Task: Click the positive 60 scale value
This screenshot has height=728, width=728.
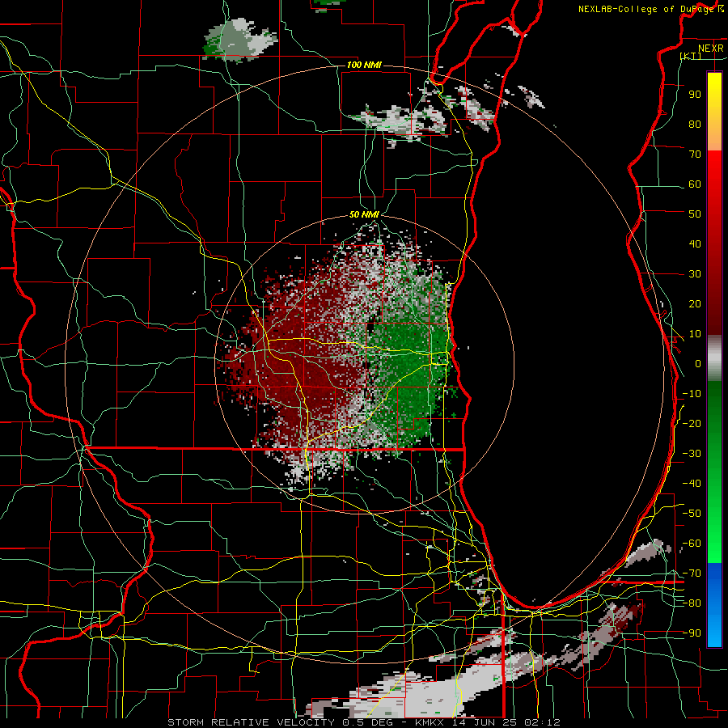Action: click(695, 184)
